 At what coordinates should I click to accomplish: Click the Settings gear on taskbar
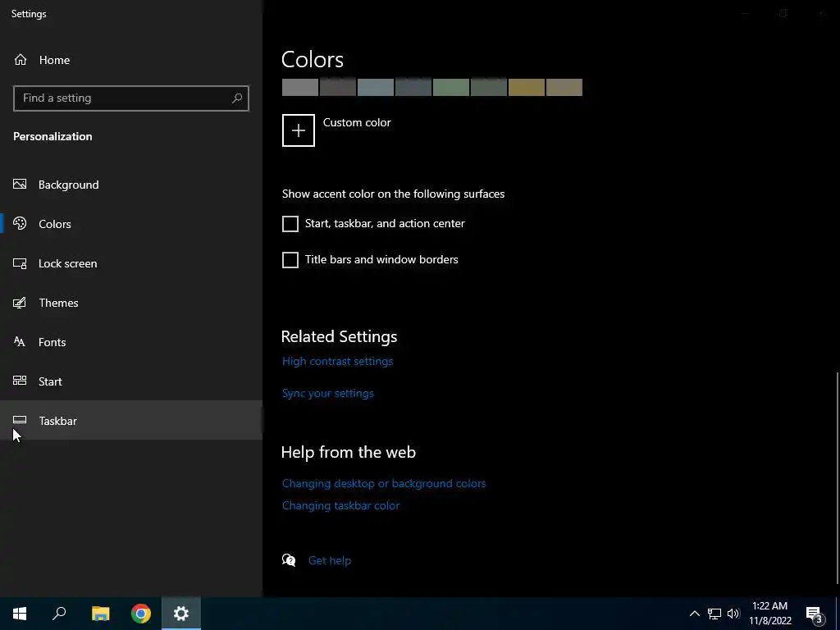tap(181, 614)
